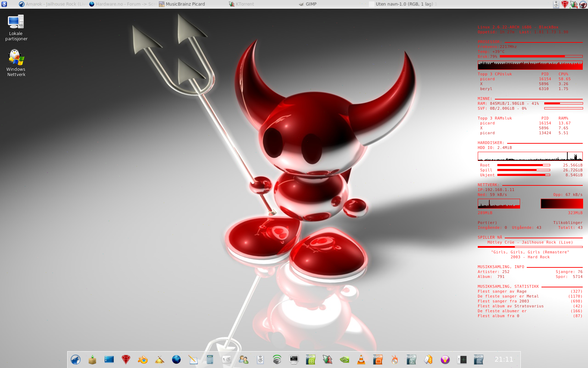Viewport: 588px width, 368px height.
Task: Open Amarok from the wolf dock icon
Action: pyautogui.click(x=76, y=360)
